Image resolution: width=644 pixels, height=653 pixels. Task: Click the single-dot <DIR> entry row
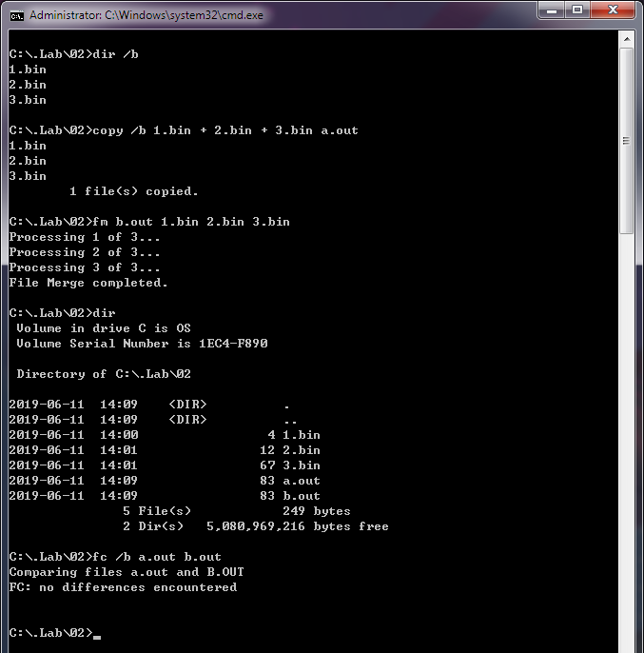click(x=149, y=405)
